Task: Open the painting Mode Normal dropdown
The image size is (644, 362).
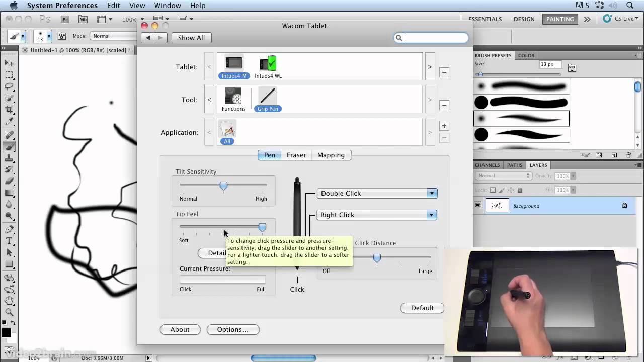Action: coord(113,36)
